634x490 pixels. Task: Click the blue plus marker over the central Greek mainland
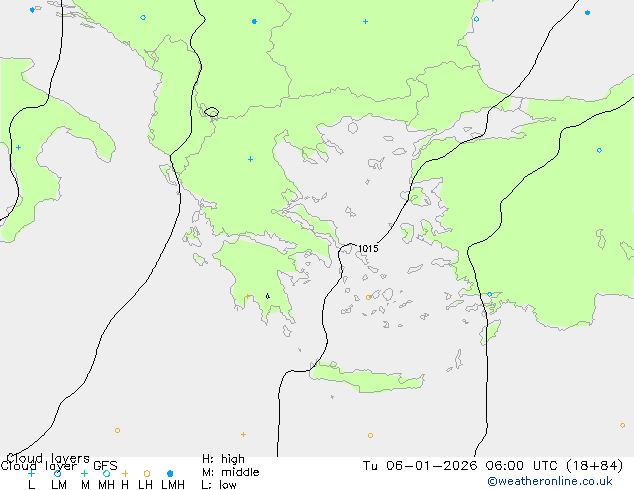pos(250,159)
